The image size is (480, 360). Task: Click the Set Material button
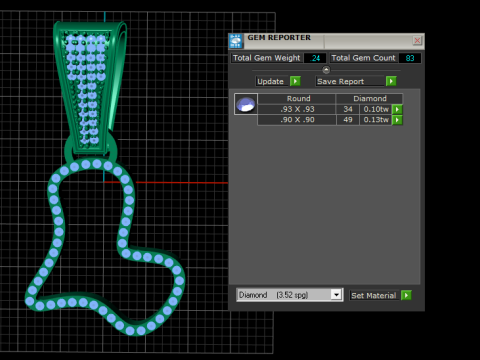click(374, 295)
